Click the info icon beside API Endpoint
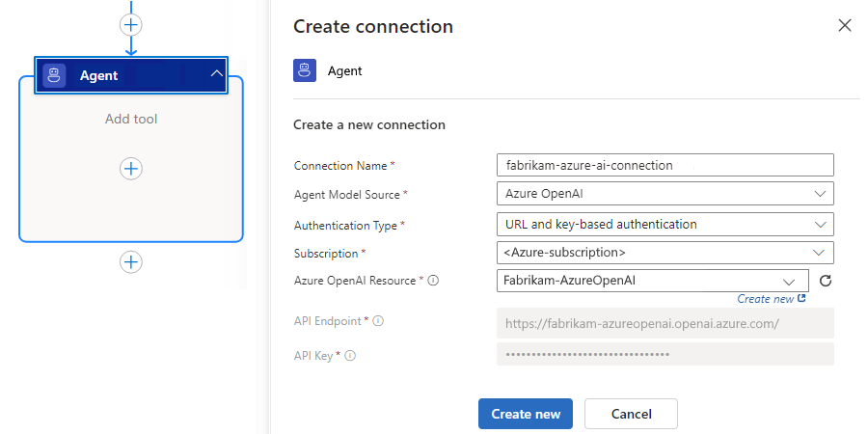This screenshot has width=868, height=434. [378, 321]
